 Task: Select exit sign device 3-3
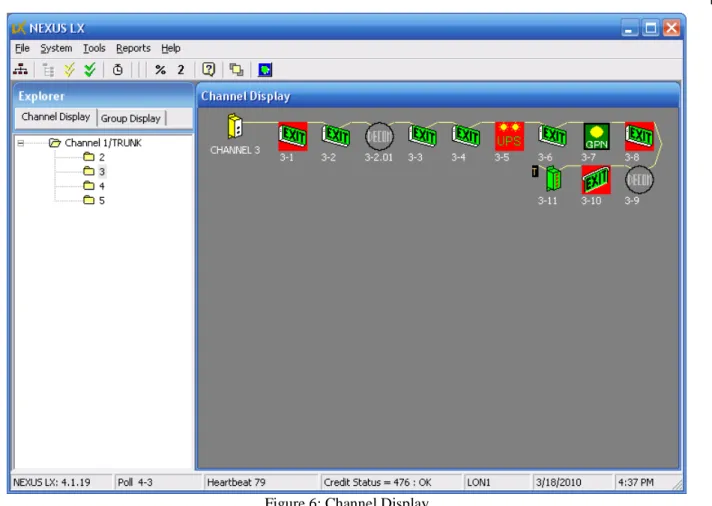pyautogui.click(x=422, y=135)
